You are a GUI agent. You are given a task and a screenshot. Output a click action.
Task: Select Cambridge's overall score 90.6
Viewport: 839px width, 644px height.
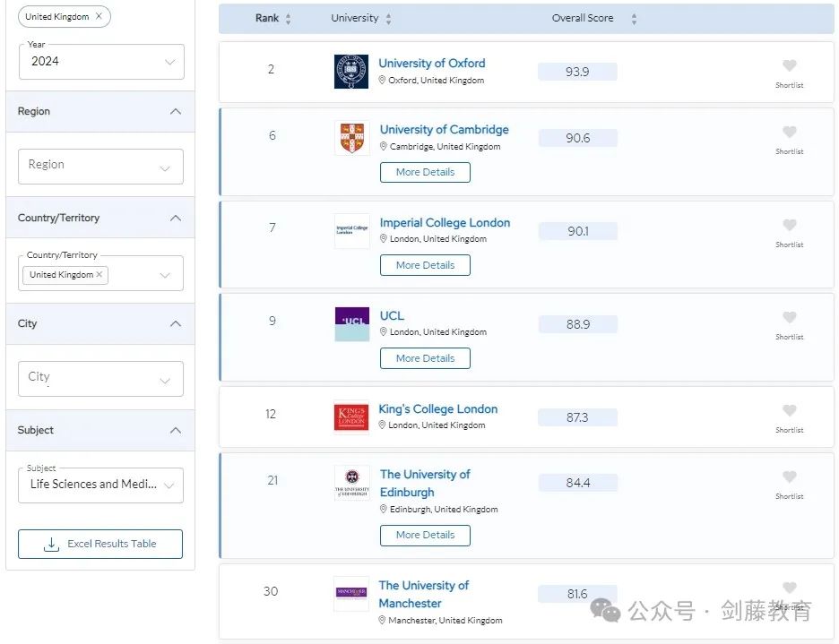coord(578,138)
